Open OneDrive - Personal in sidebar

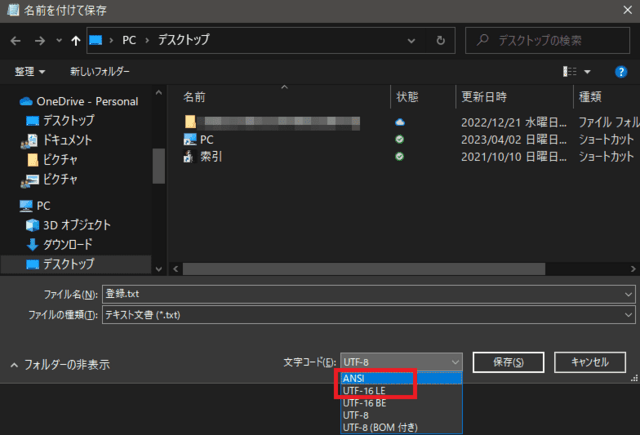pos(86,101)
